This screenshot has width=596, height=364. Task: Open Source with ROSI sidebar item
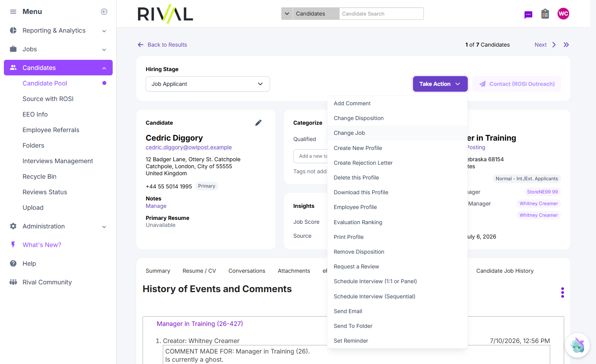[48, 99]
